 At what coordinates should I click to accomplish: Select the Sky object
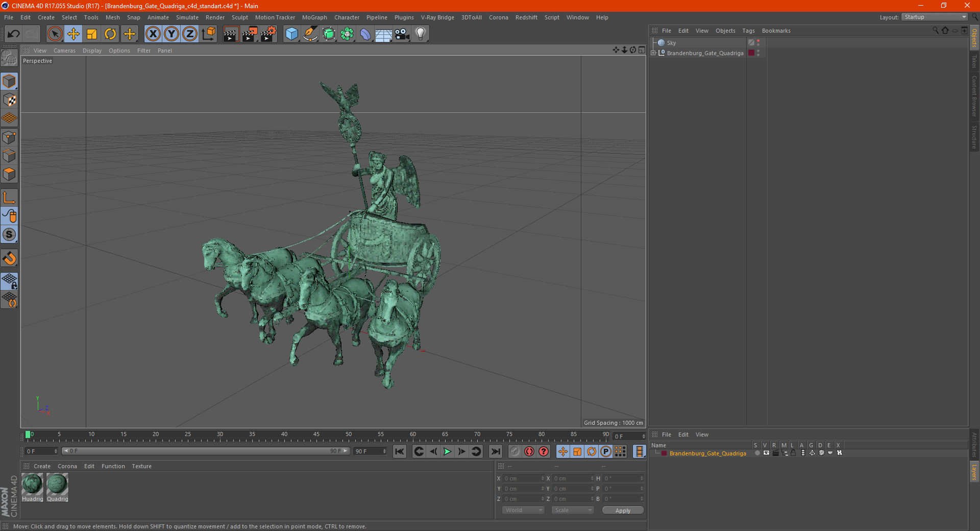671,43
